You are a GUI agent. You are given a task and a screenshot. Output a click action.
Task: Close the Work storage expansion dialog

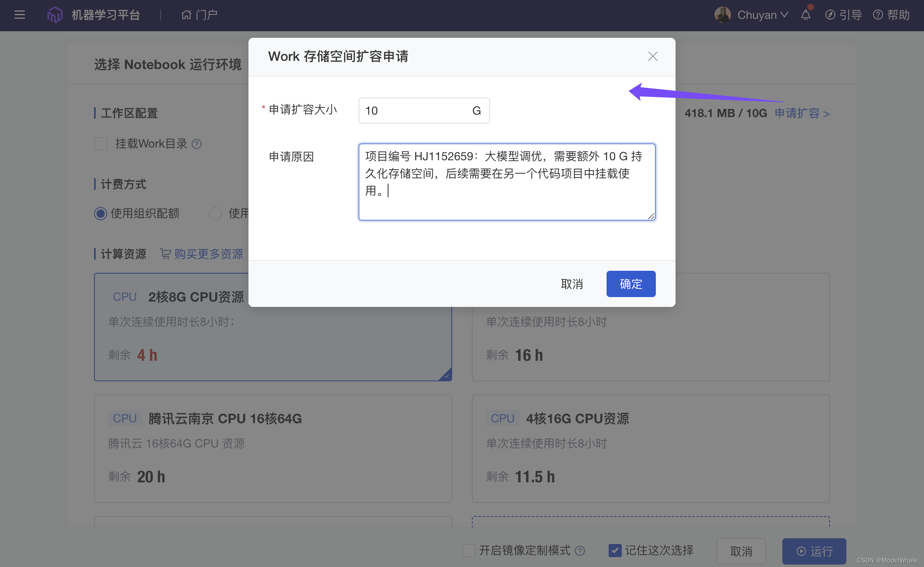[653, 56]
